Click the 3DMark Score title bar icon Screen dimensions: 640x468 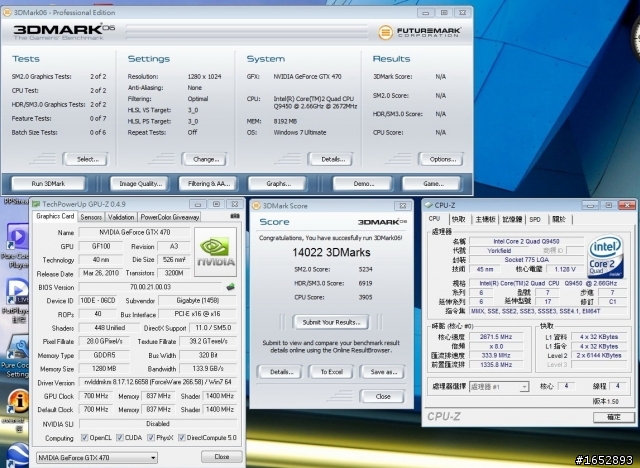(x=256, y=206)
